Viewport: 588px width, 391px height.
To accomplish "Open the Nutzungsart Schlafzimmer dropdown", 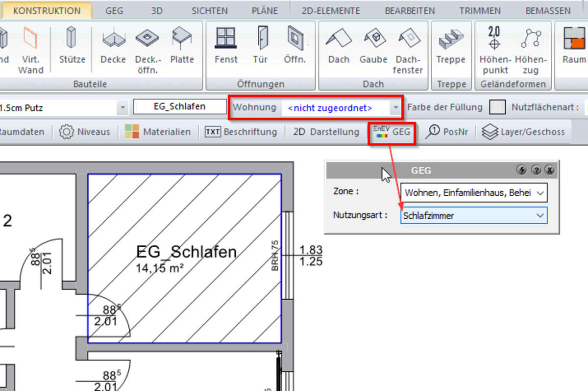I will [x=540, y=215].
